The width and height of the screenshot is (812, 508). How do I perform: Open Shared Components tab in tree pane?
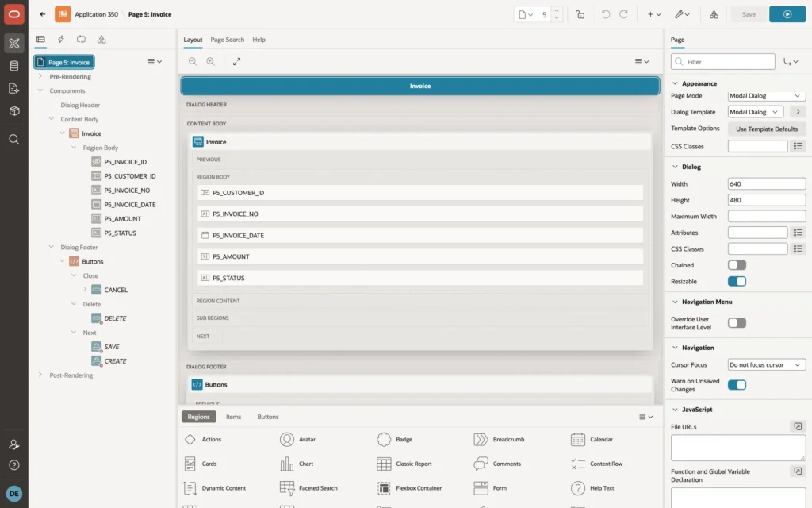pyautogui.click(x=101, y=40)
